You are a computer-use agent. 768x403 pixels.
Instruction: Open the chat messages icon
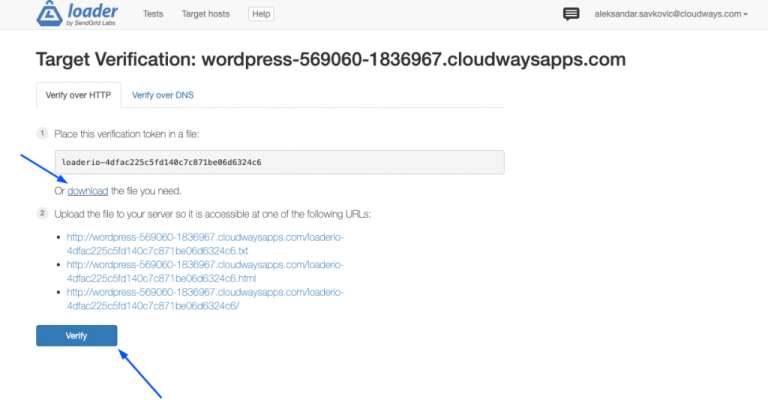click(571, 14)
